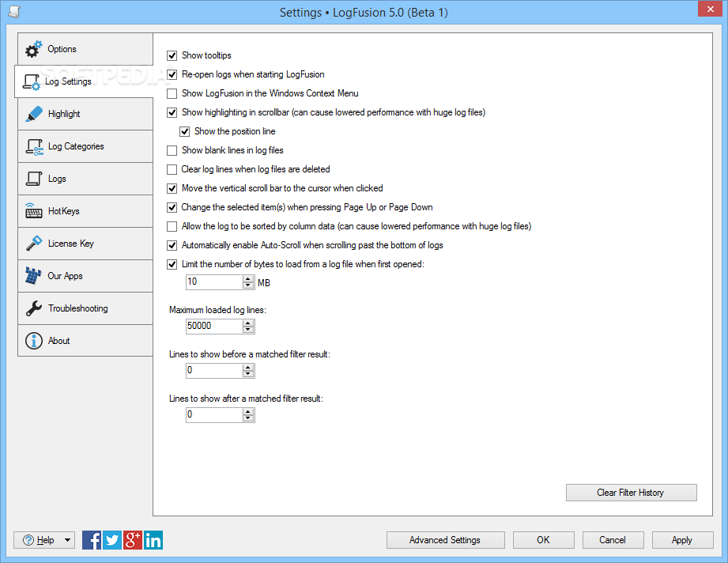Screen dimensions: 728x563
Task: Open the License Key tab
Action: tap(85, 244)
